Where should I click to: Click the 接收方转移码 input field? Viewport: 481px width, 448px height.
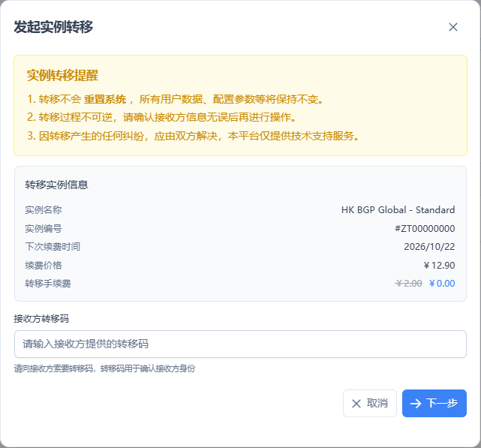(240, 344)
